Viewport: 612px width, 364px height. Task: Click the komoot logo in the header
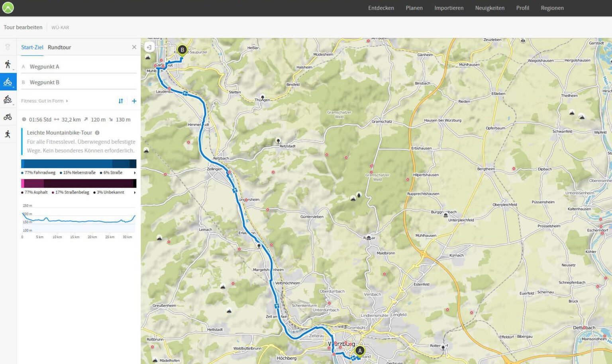8,8
